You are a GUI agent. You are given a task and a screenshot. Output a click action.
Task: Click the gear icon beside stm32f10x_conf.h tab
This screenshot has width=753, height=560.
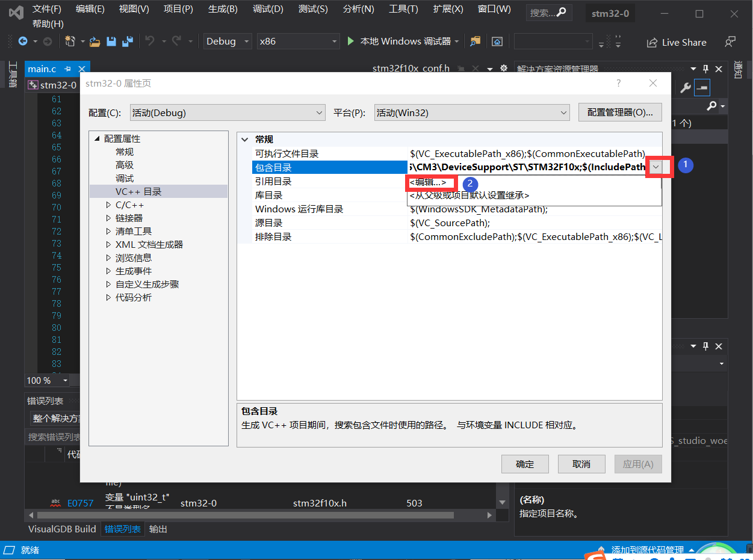(504, 69)
